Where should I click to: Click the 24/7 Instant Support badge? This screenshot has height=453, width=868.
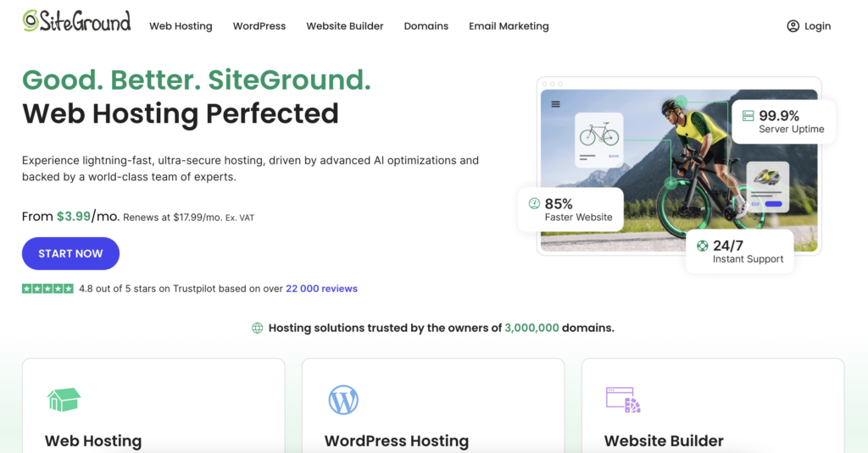[740, 251]
